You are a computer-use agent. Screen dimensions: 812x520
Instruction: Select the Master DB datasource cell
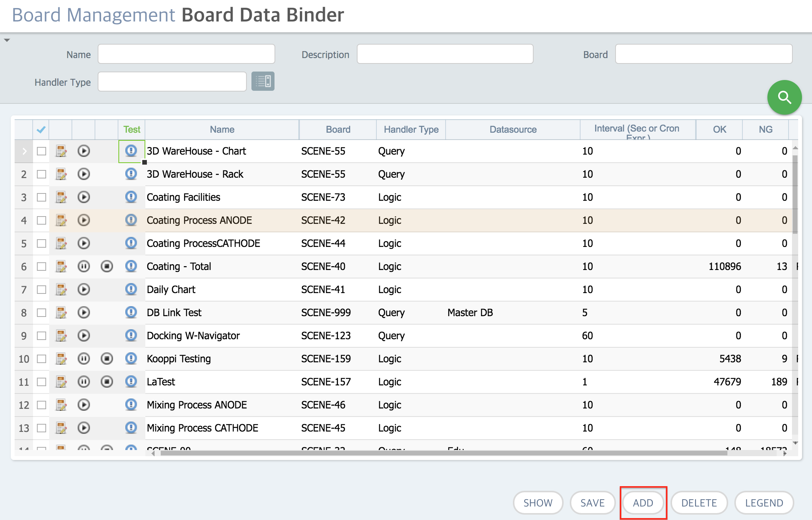[x=513, y=313]
